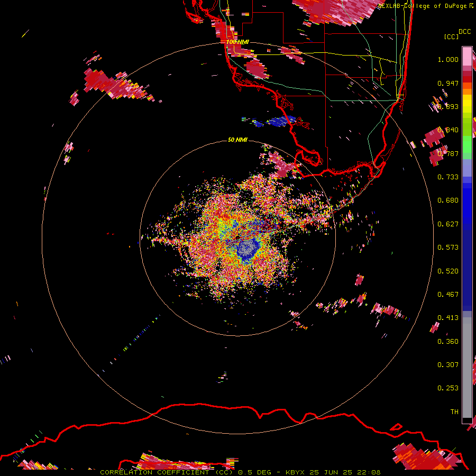Click the 0.627 scale value
The width and height of the screenshot is (476, 476).
tap(448, 224)
